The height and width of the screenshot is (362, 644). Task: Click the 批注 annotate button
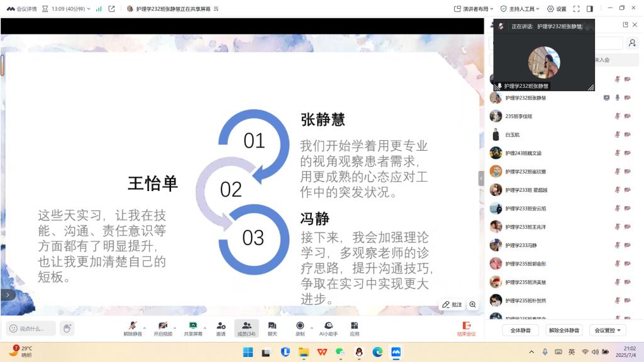(x=452, y=305)
